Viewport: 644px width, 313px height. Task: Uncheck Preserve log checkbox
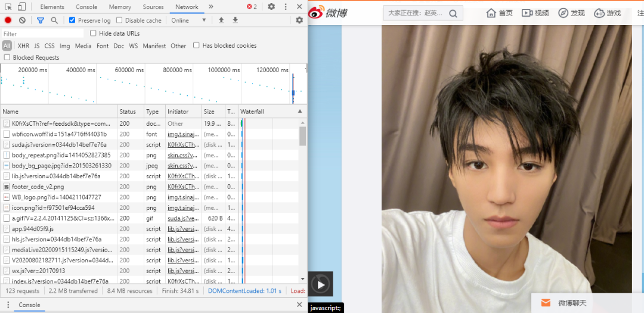coord(72,20)
